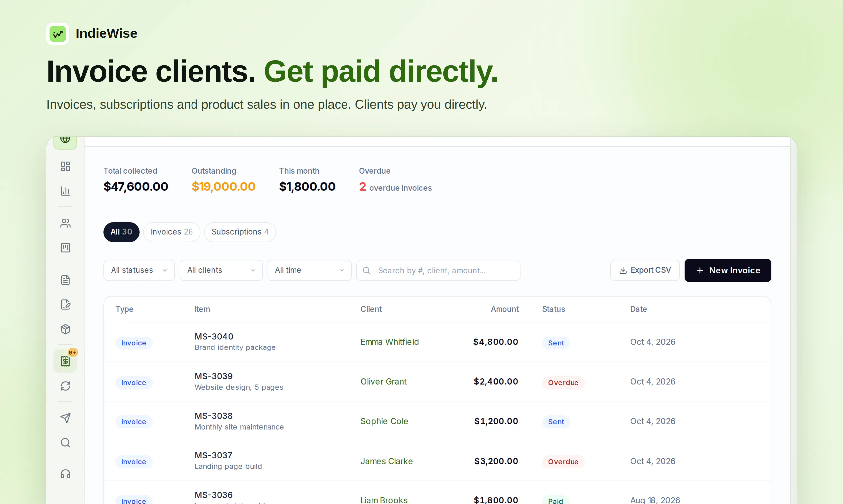Sort by the Date column header
Viewport: 843px width, 504px height.
click(x=638, y=309)
